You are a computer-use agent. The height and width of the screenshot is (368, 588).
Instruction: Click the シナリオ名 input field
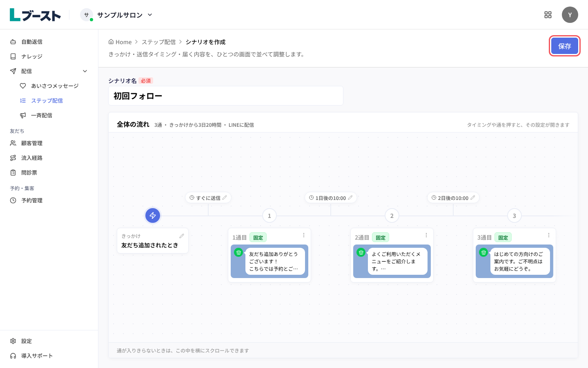point(226,96)
